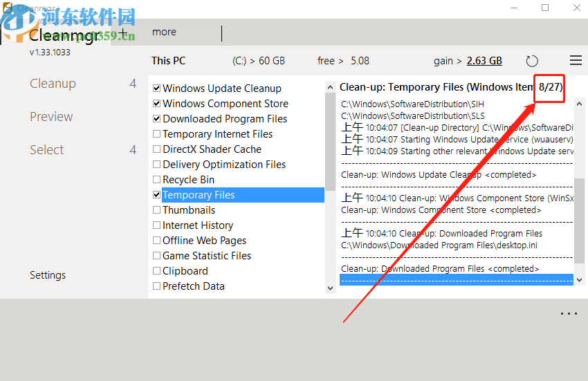Open the Preview section in sidebar
The height and width of the screenshot is (381, 588).
[x=51, y=117]
